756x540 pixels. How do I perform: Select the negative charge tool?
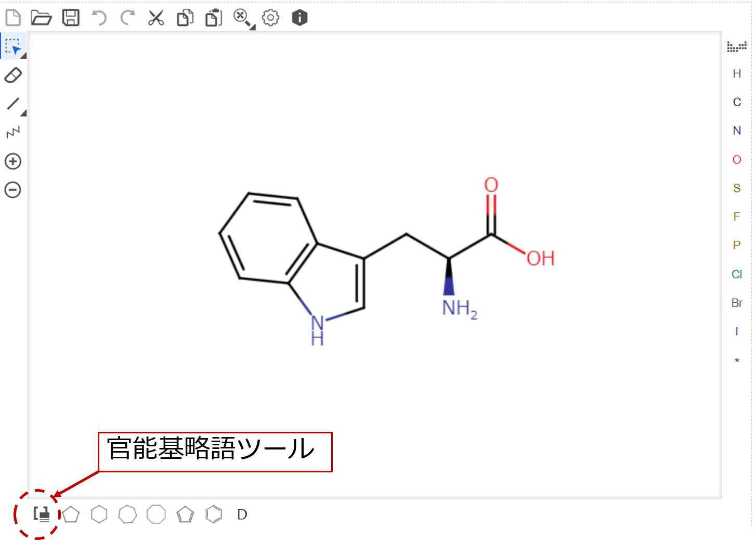[13, 189]
